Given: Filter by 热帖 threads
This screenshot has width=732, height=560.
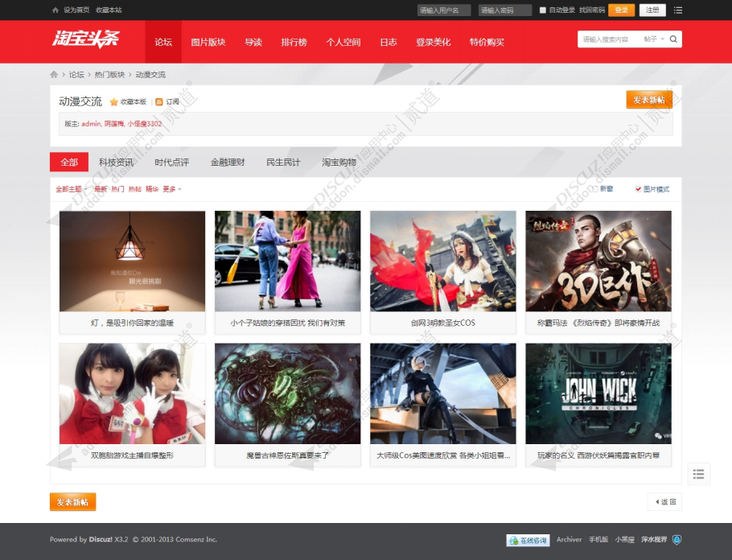Looking at the screenshot, I should pos(135,189).
